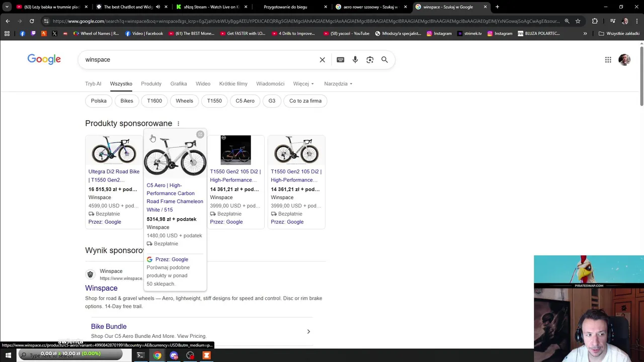Filter by the T1600 chip
The width and height of the screenshot is (644, 362).
pyautogui.click(x=154, y=101)
